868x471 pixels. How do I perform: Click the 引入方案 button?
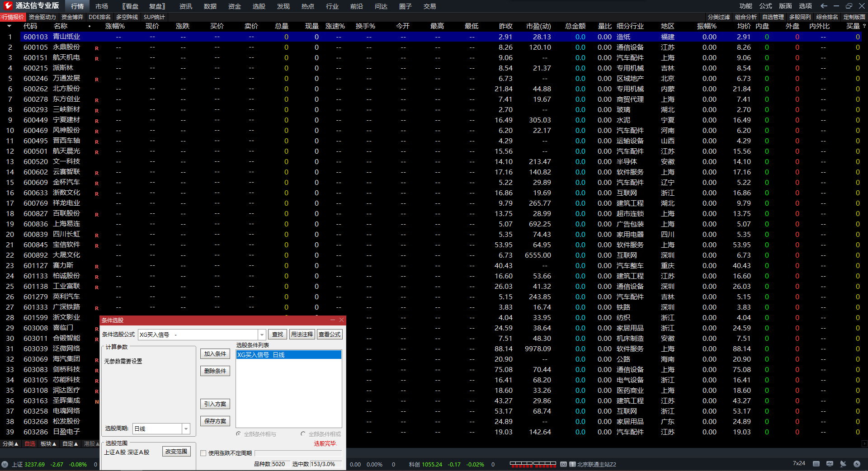(x=215, y=404)
